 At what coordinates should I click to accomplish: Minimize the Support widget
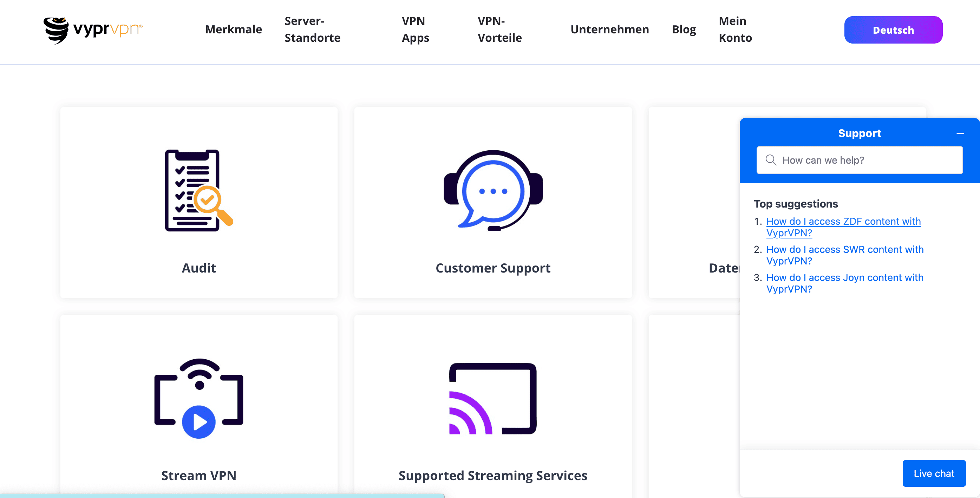[x=960, y=133]
